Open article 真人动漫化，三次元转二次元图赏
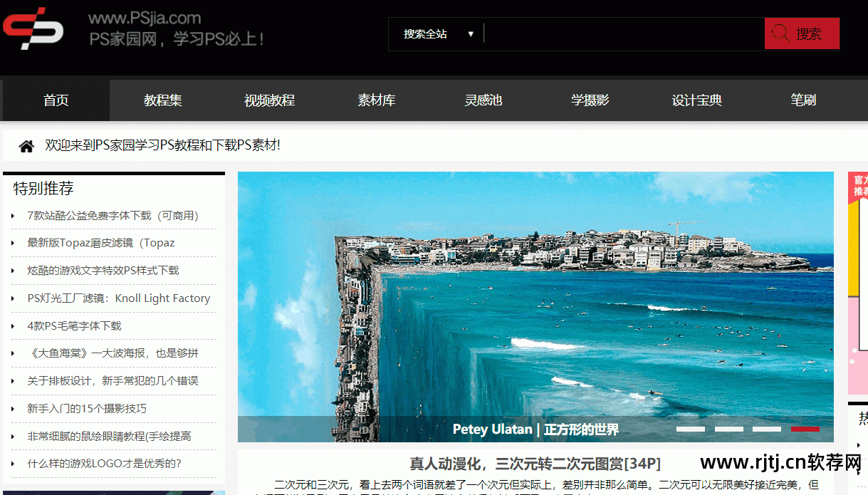The height and width of the screenshot is (495, 868). 535,464
